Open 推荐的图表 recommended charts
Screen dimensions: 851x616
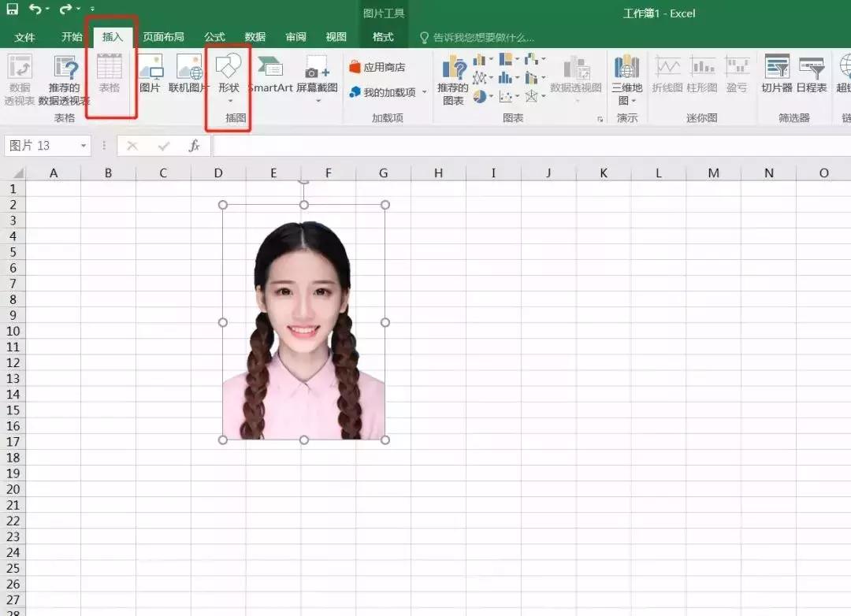click(453, 80)
